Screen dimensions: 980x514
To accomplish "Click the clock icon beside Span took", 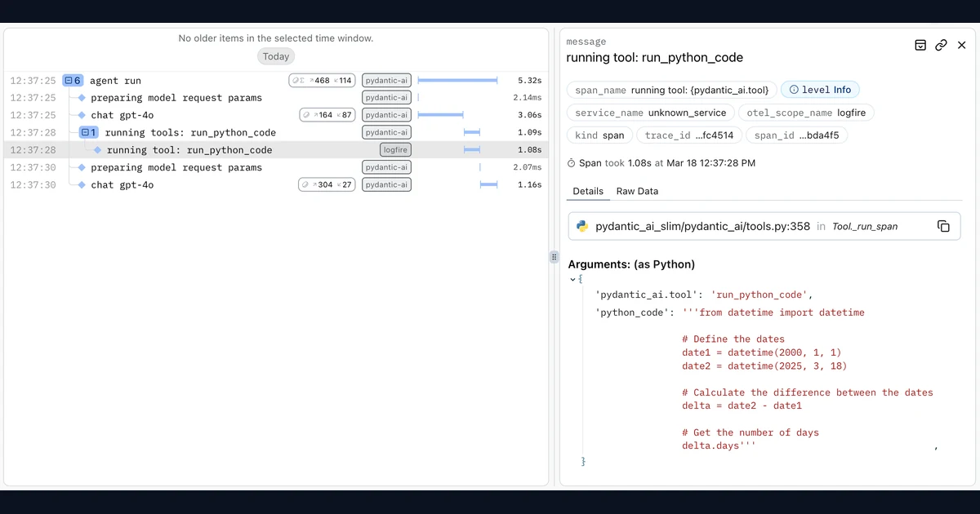I will 572,163.
